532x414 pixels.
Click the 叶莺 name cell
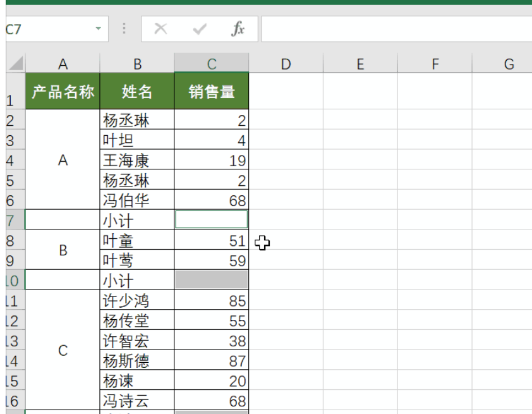point(137,260)
